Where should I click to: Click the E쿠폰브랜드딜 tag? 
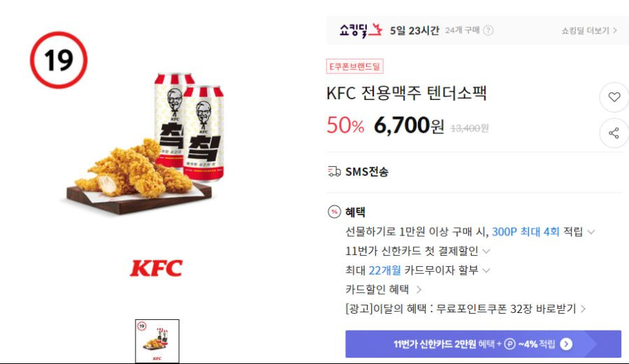(x=354, y=66)
